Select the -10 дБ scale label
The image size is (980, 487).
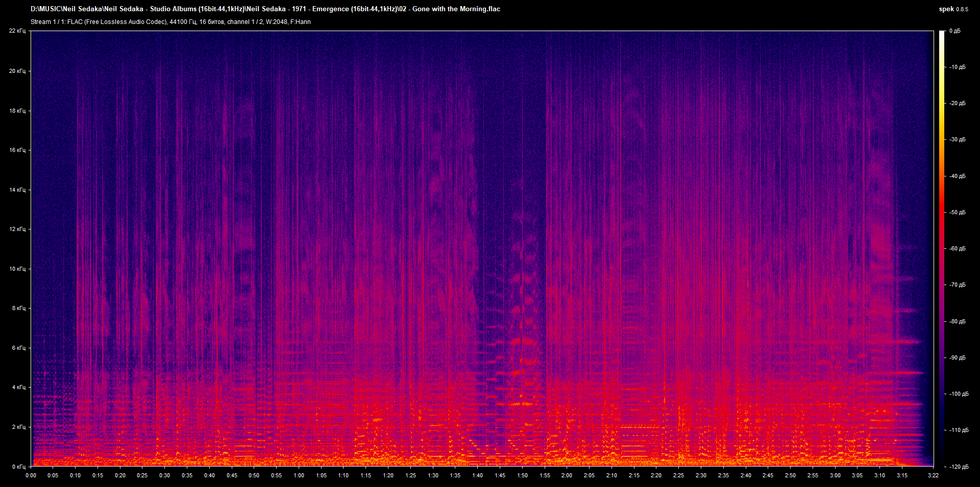pos(957,67)
